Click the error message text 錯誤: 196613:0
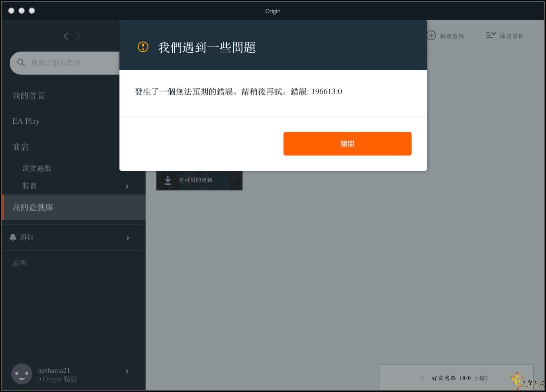 (316, 91)
